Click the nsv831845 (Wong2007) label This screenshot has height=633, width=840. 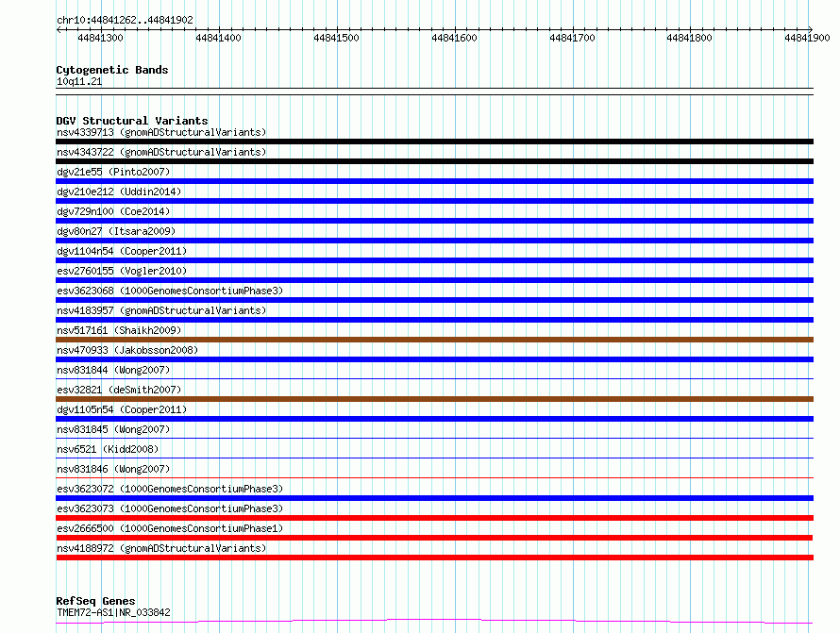(x=113, y=429)
